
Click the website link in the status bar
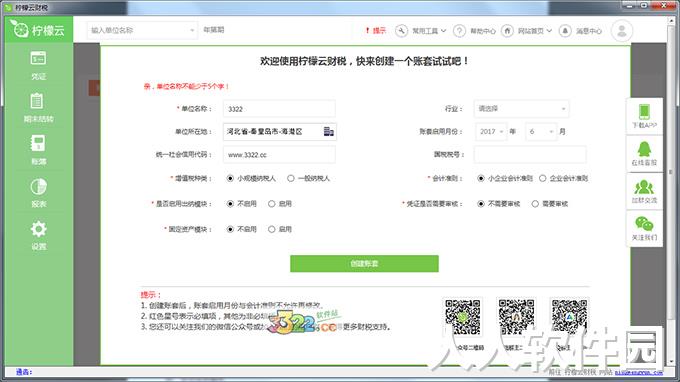638,372
